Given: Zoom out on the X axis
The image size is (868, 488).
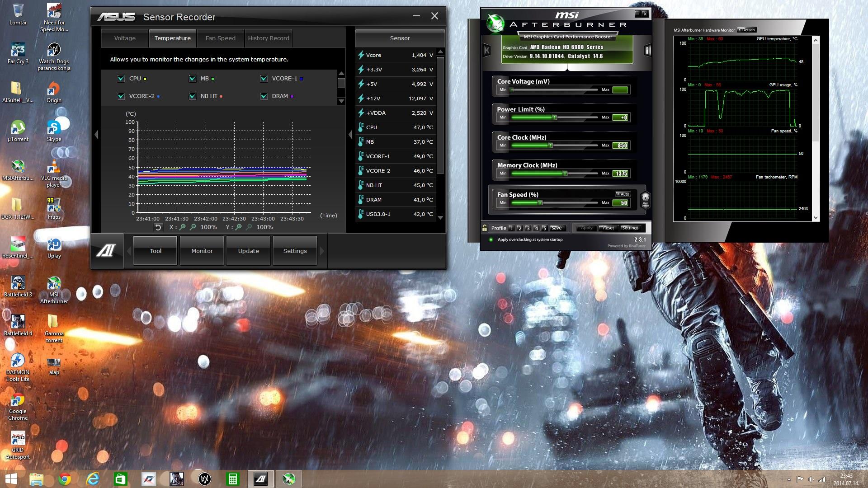Looking at the screenshot, I should click(x=193, y=227).
